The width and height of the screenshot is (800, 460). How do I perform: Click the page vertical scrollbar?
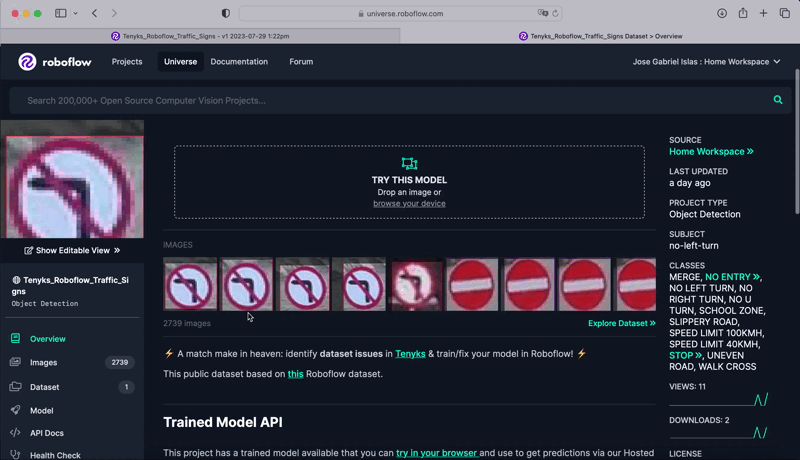click(797, 142)
